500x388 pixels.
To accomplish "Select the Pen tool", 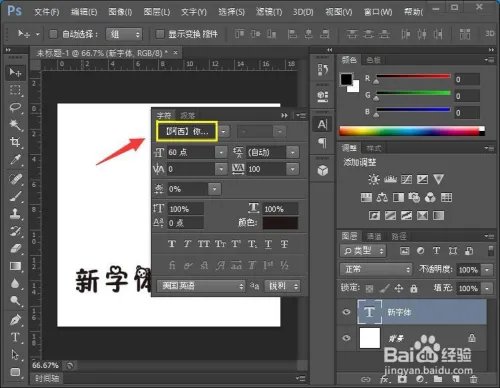I will coord(15,320).
